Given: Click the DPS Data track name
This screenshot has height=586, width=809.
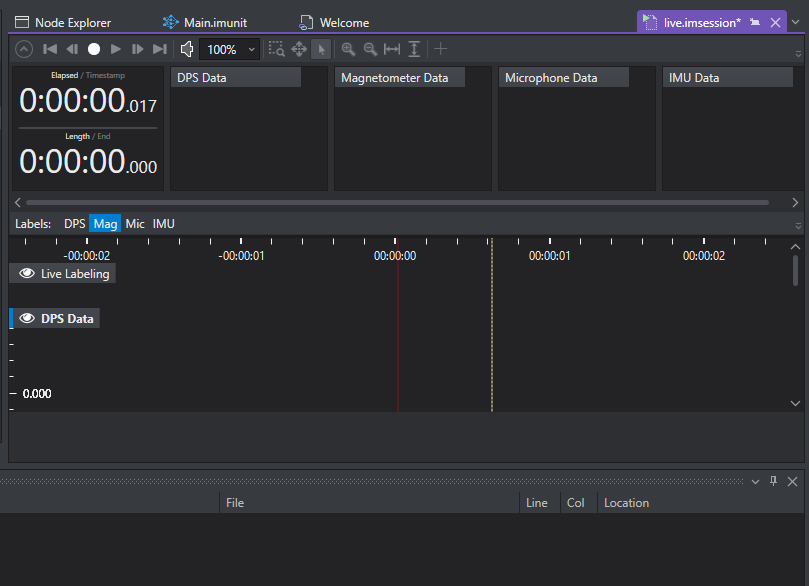Looking at the screenshot, I should coord(68,318).
